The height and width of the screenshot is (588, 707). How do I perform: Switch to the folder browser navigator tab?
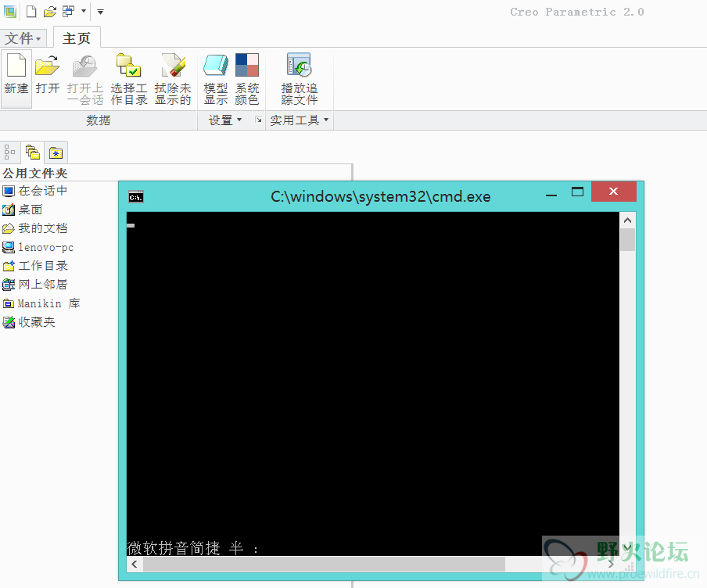[x=33, y=152]
